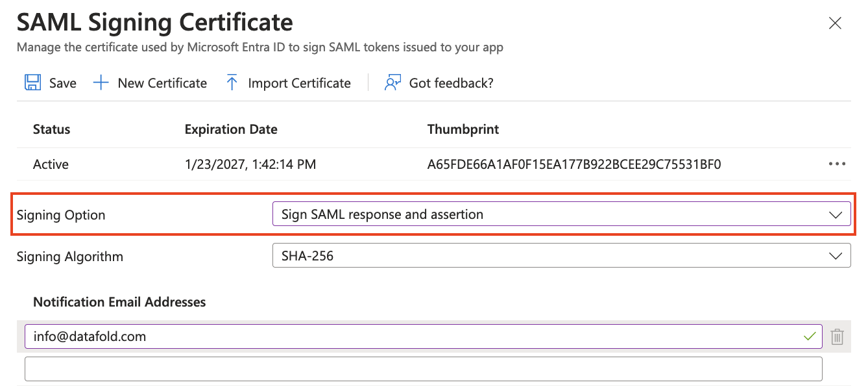The width and height of the screenshot is (868, 391).
Task: Select the Active certificate row
Action: pyautogui.click(x=433, y=164)
